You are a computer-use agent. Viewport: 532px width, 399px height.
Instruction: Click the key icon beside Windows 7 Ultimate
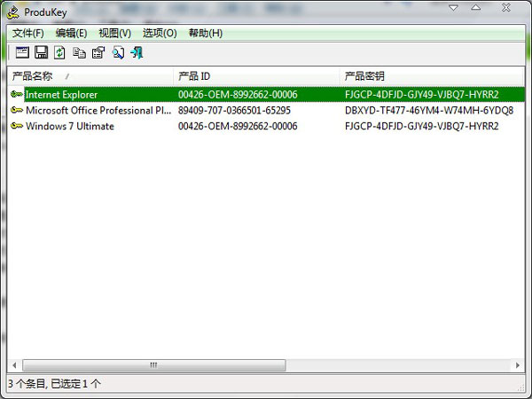point(17,126)
